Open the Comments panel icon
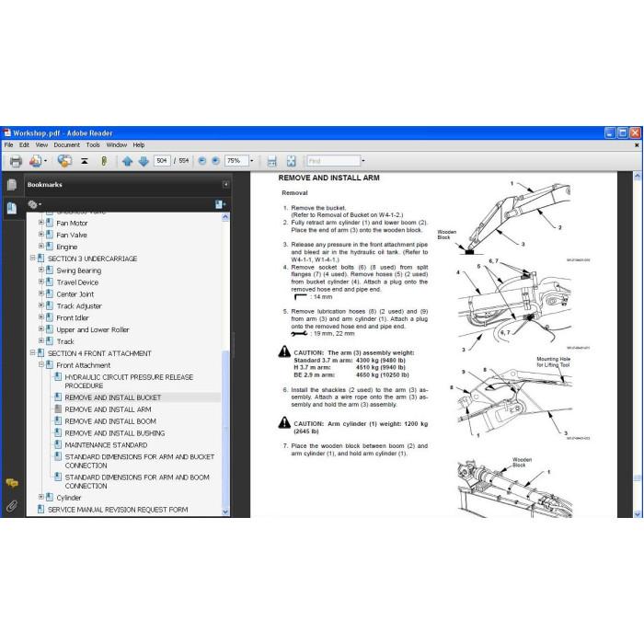The width and height of the screenshot is (644, 644). [12, 483]
